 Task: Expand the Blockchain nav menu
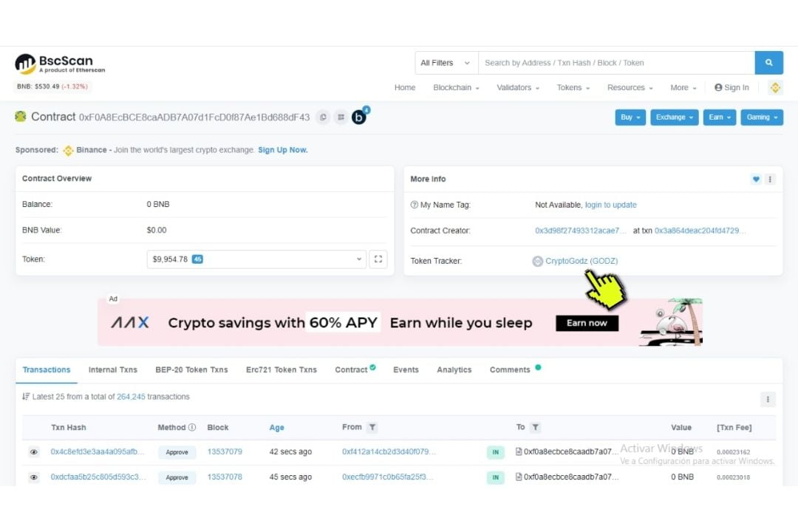[456, 88]
